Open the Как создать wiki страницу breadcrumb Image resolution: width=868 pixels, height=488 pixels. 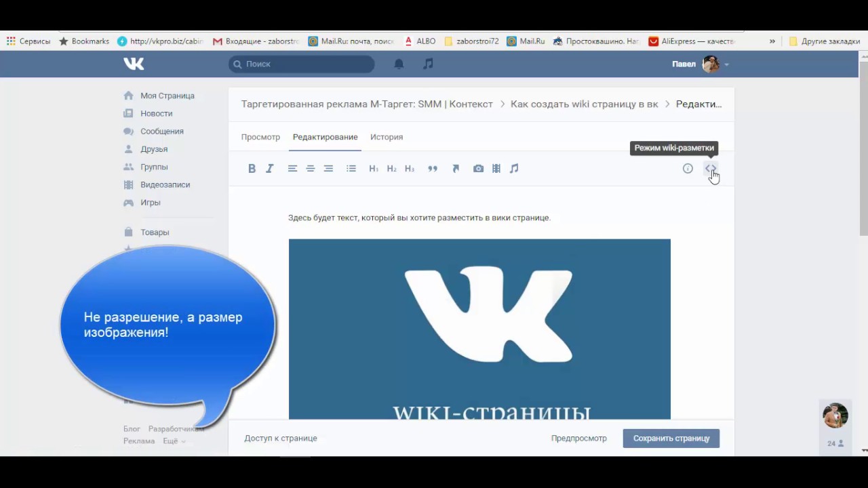(x=585, y=104)
